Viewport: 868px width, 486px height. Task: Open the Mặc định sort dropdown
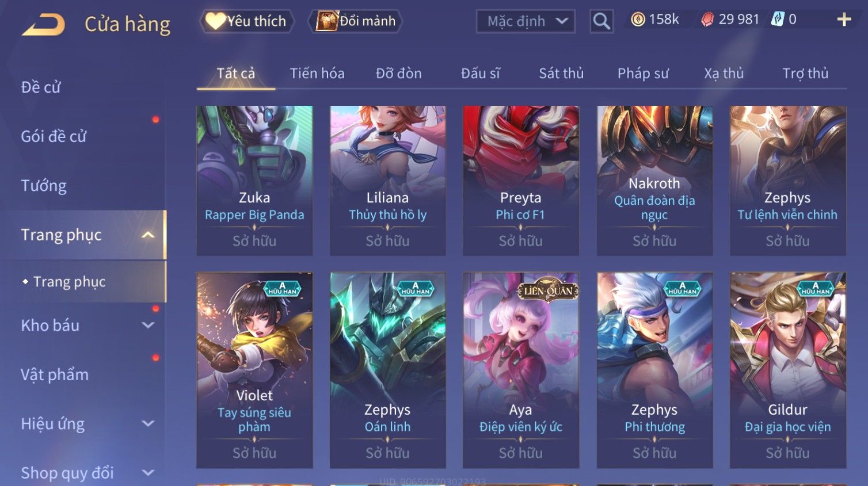526,21
